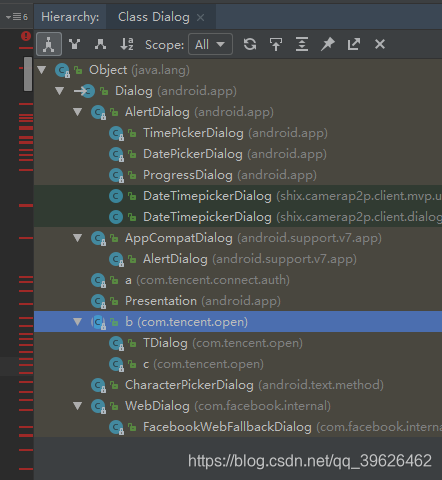
Task: Select DateTimepickerDialog in client.dialog package
Action: click(238, 217)
